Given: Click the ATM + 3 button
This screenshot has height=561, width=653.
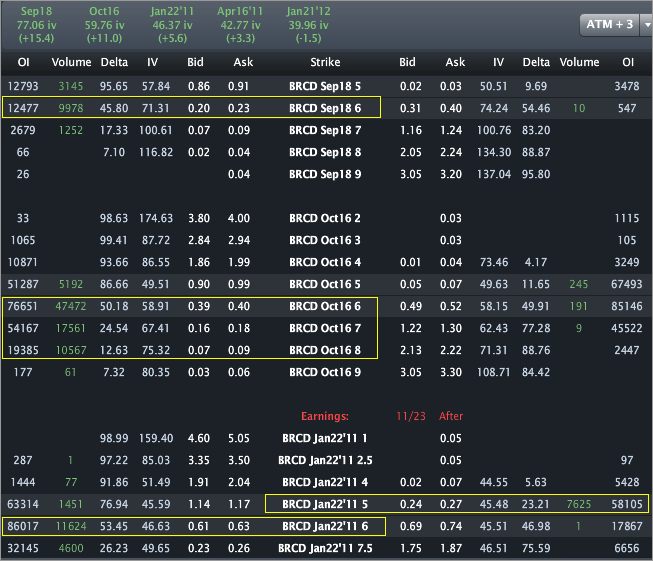Looking at the screenshot, I should click(610, 25).
